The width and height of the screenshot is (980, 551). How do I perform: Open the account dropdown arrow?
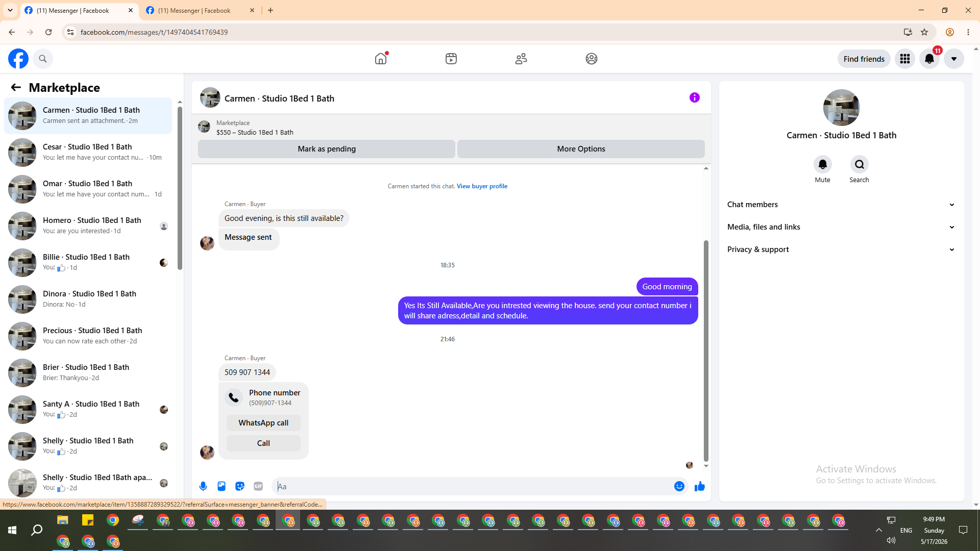[954, 59]
